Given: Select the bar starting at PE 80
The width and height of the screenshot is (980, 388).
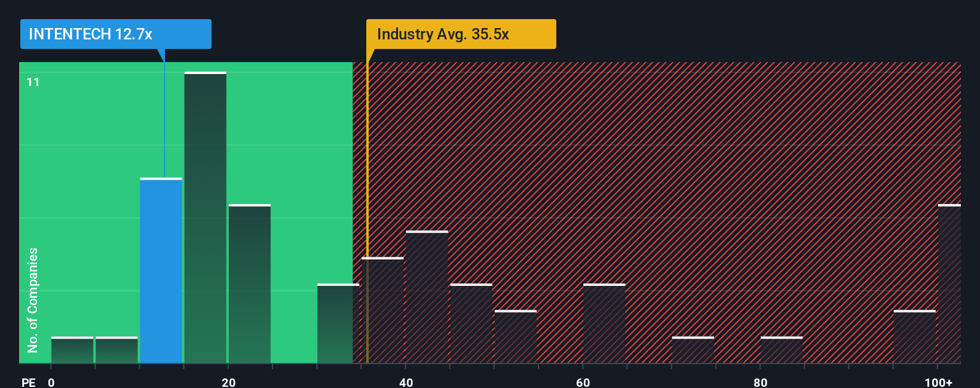Looking at the screenshot, I should point(781,350).
